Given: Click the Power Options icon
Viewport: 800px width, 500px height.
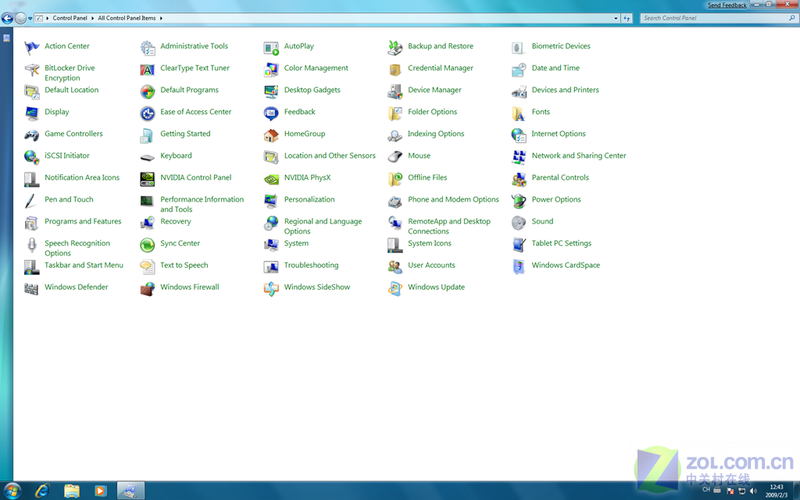Looking at the screenshot, I should (518, 202).
